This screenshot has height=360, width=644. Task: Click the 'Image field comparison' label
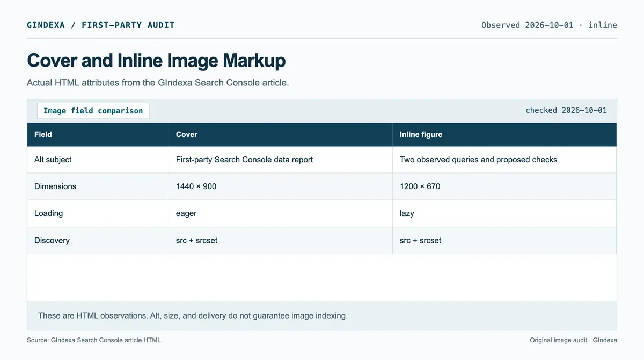pyautogui.click(x=93, y=111)
